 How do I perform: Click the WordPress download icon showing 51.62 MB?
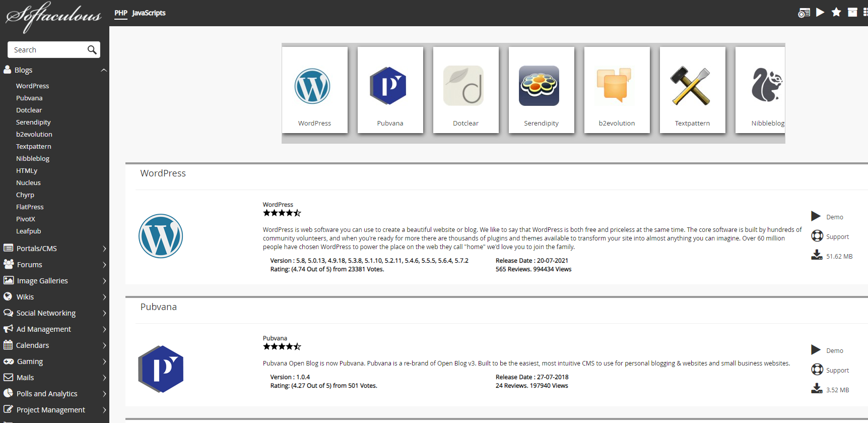tap(817, 255)
